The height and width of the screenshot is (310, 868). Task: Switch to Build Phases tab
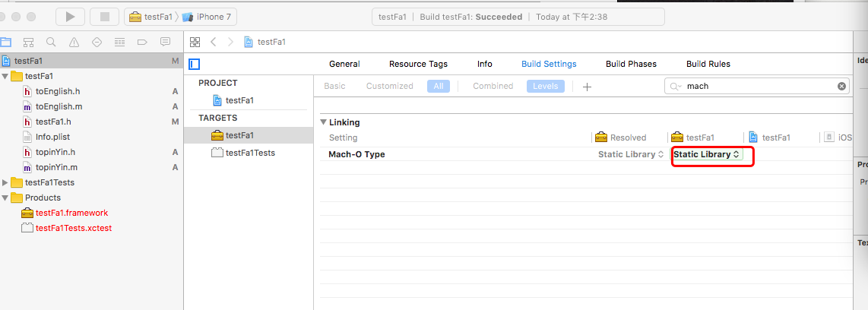pos(631,65)
